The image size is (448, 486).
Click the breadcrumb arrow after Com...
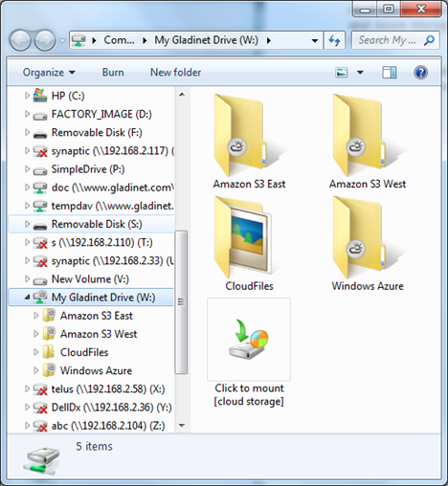[x=145, y=40]
